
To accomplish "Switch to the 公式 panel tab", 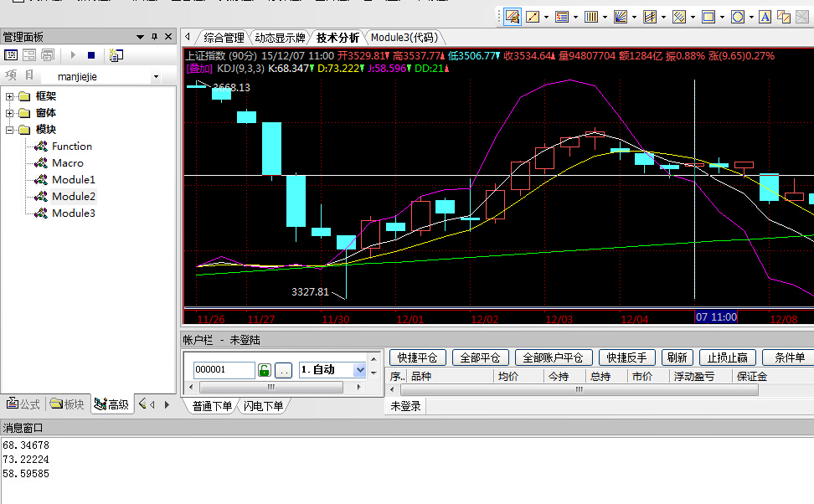I will pos(23,404).
